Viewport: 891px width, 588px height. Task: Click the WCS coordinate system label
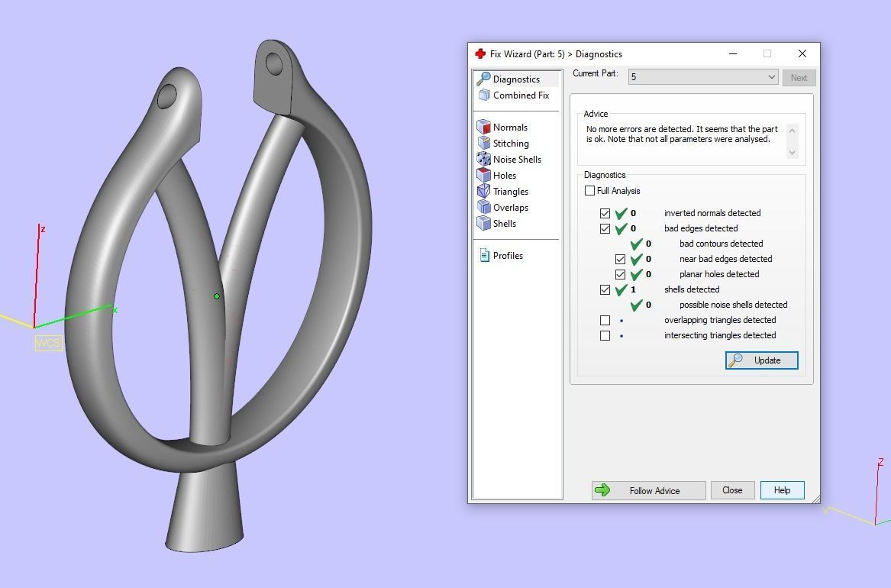[x=48, y=343]
